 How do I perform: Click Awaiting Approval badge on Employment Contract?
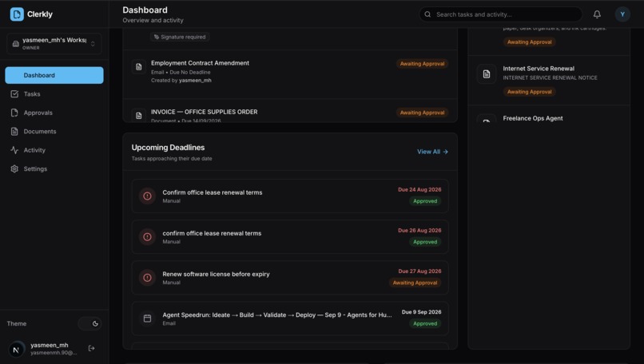(x=422, y=64)
